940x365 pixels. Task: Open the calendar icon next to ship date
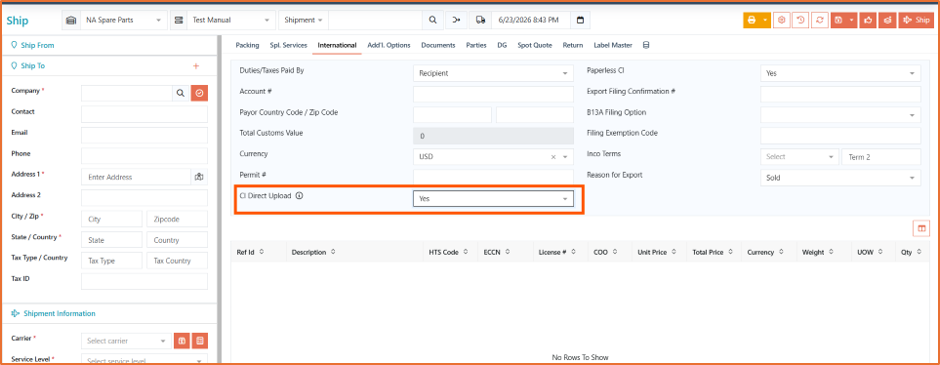tap(580, 20)
